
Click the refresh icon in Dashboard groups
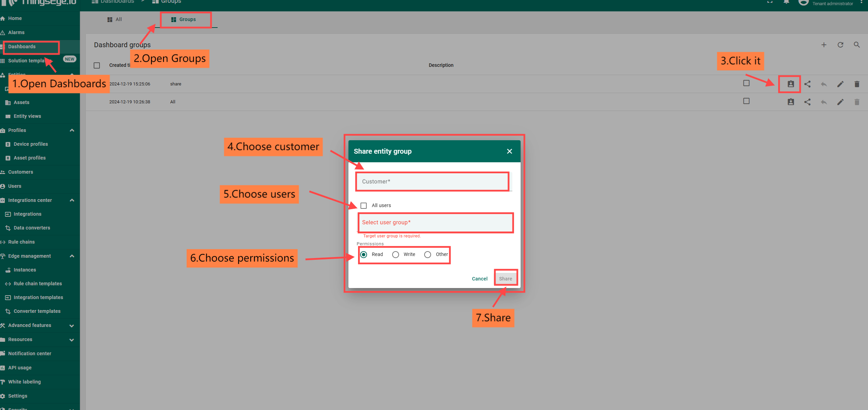(x=840, y=45)
